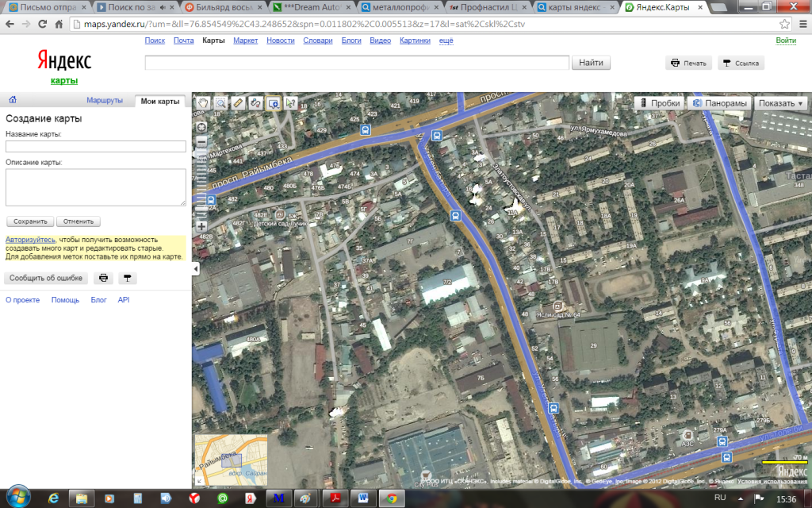
Task: Collapse the left side panel arrow
Action: pos(196,268)
